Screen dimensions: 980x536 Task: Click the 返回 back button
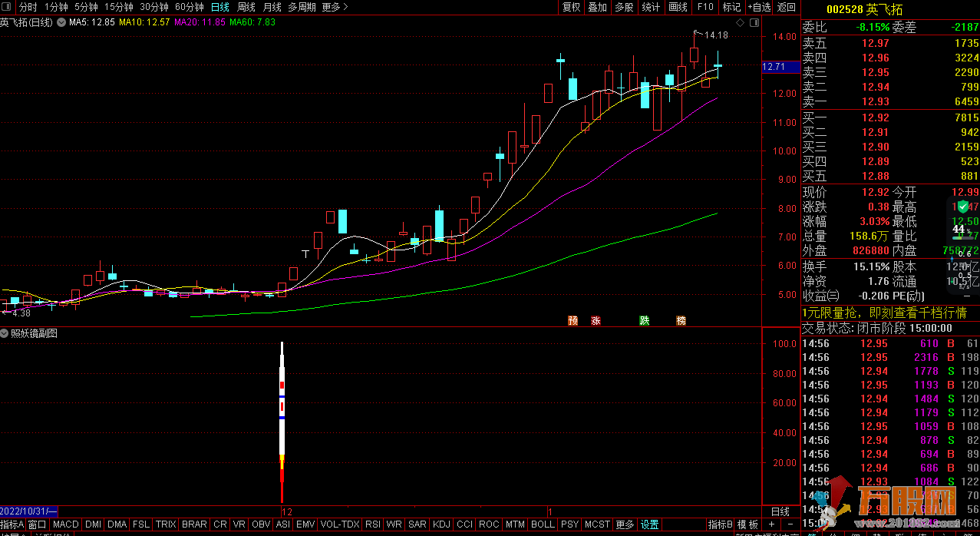click(x=787, y=7)
